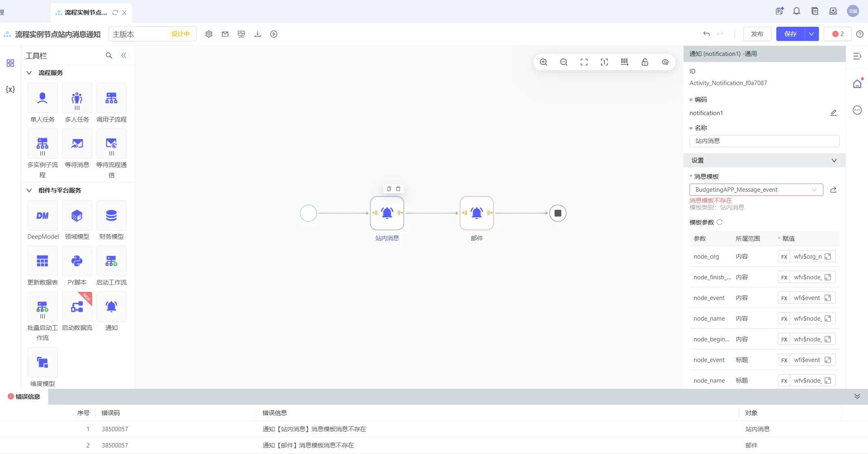The width and height of the screenshot is (868, 454).
Task: Click the 通知 bell tool icon
Action: coord(112,307)
